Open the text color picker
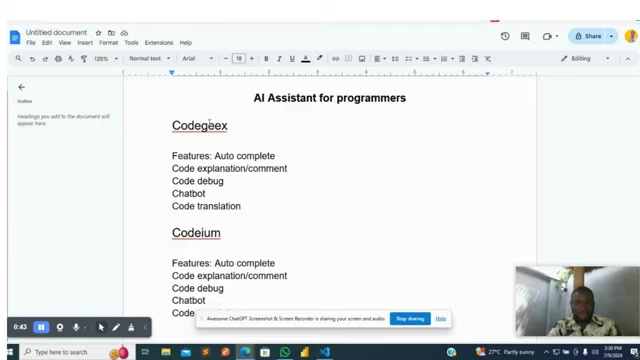The image size is (640, 360). pyautogui.click(x=305, y=59)
